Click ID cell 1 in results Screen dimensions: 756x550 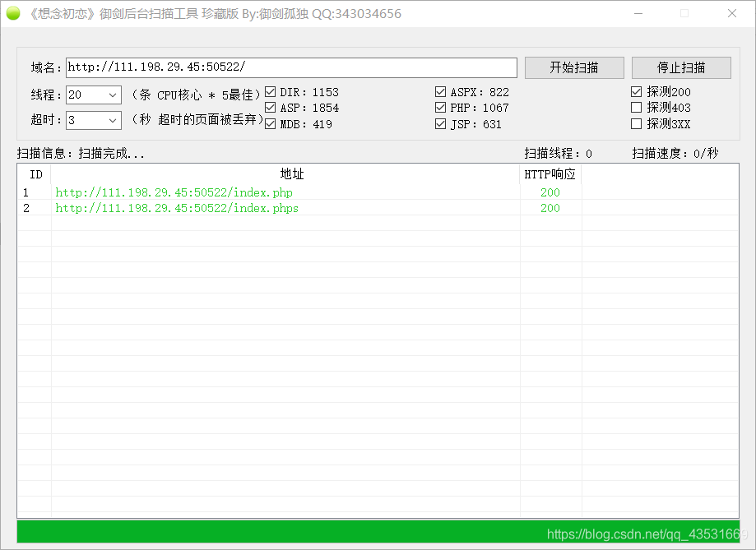(x=26, y=193)
